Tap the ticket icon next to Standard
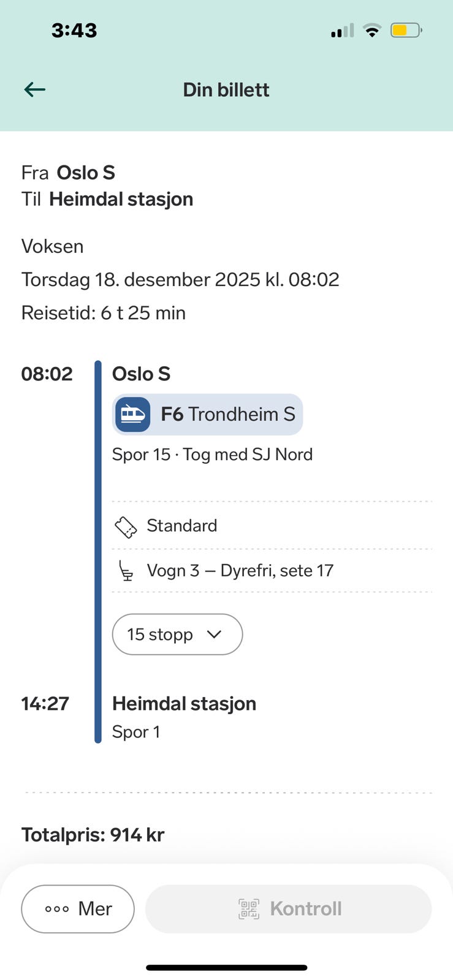Screen dimensions: 453x980 click(126, 527)
